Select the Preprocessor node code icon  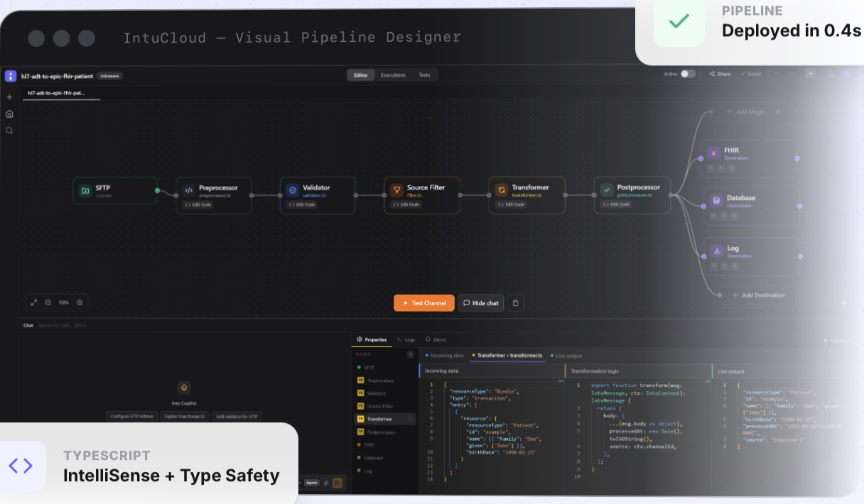[189, 190]
